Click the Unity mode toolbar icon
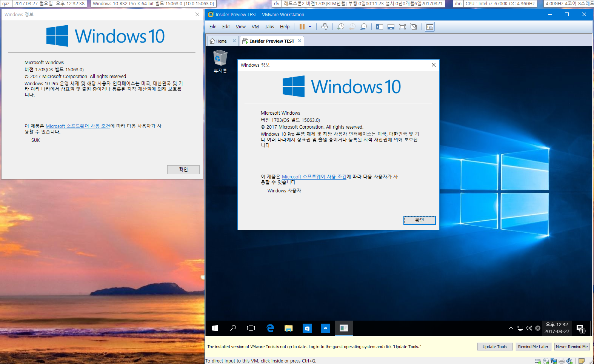 pyautogui.click(x=414, y=27)
